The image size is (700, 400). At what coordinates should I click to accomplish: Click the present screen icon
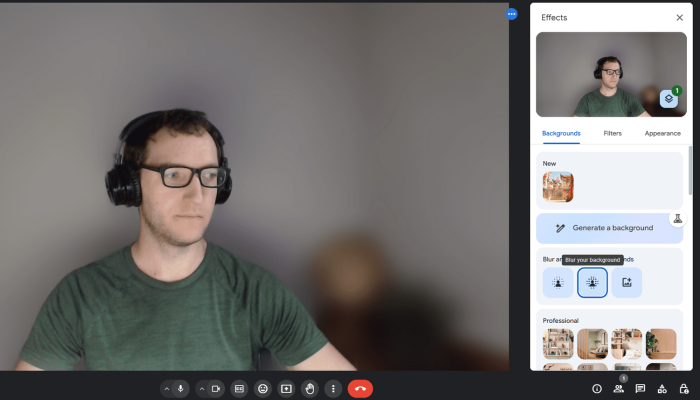(286, 388)
